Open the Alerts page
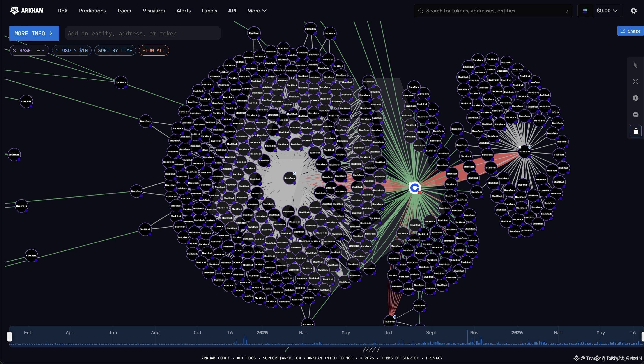644x364 pixels. (x=184, y=10)
